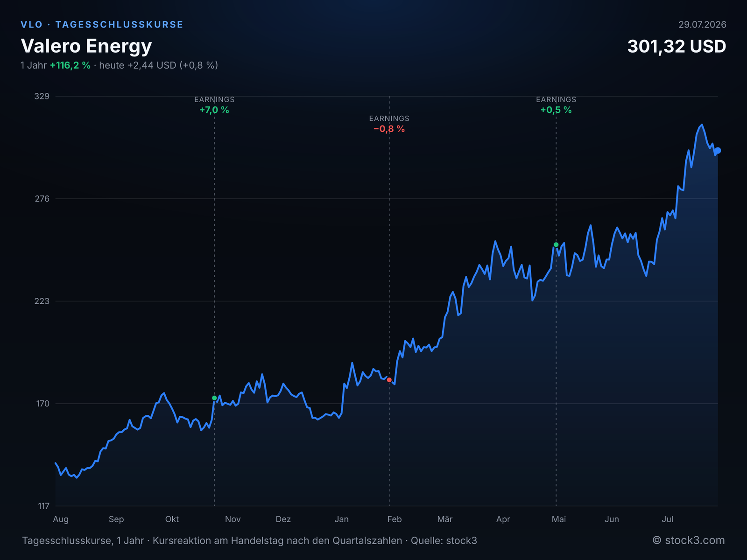Click the 276 y-axis label

[42, 199]
